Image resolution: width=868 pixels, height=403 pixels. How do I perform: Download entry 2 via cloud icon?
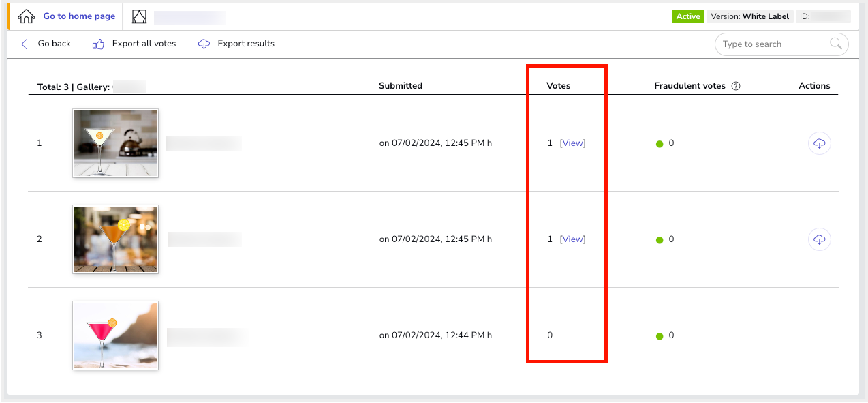[820, 239]
